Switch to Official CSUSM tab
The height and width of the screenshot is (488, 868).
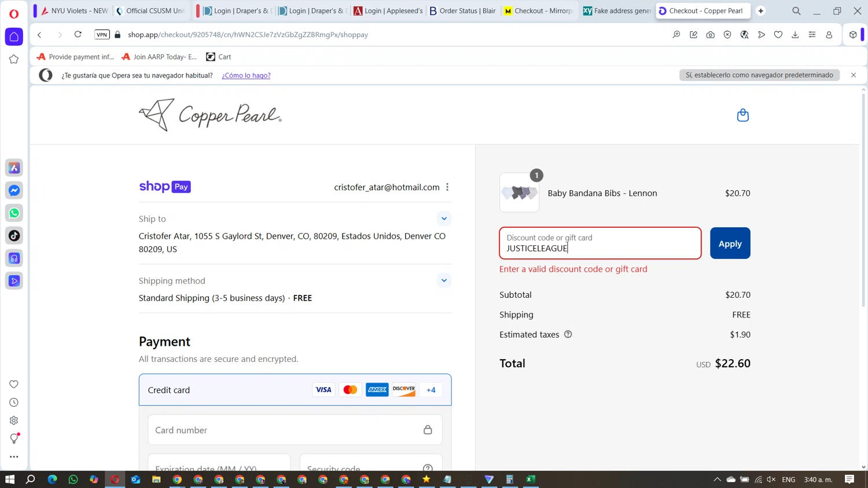(x=150, y=11)
